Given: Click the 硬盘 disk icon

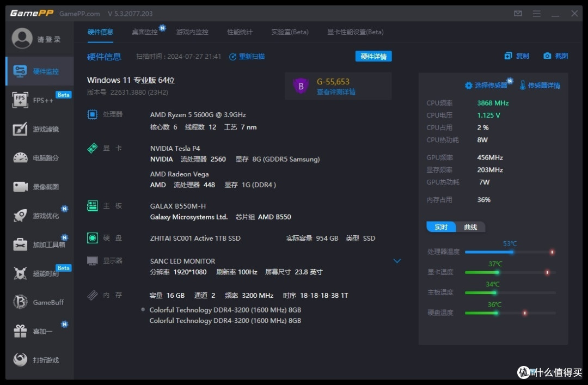Looking at the screenshot, I should point(92,238).
